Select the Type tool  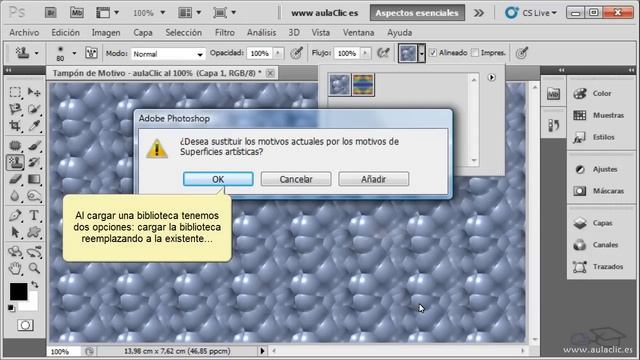pyautogui.click(x=34, y=215)
